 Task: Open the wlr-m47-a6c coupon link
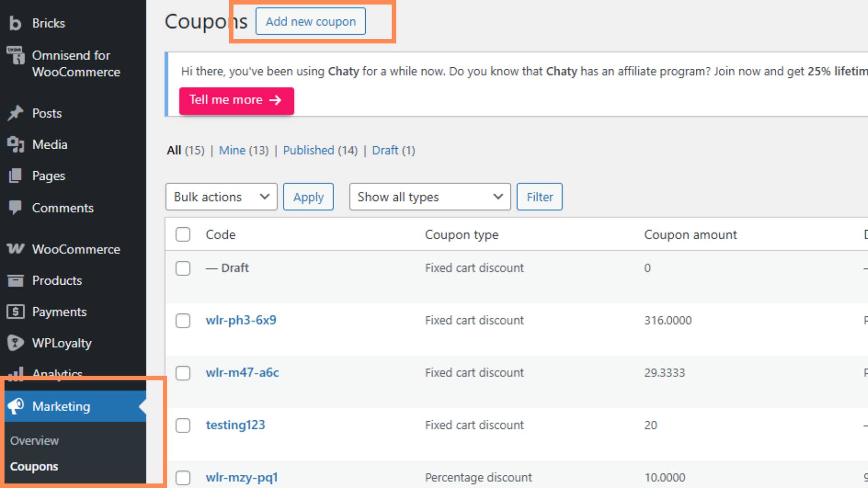[x=242, y=373]
